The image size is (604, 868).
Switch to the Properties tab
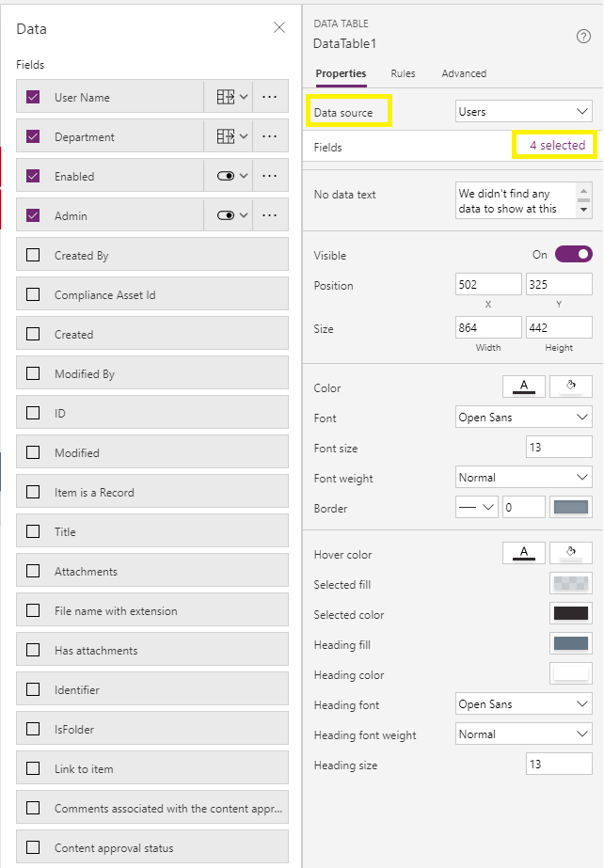point(341,73)
